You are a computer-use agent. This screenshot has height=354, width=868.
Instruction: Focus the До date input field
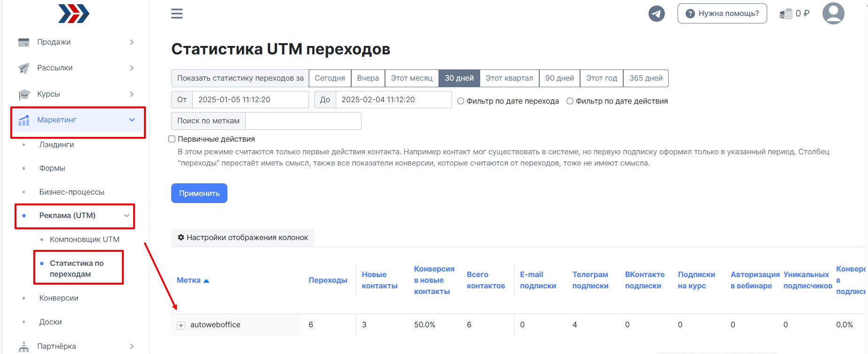pyautogui.click(x=393, y=100)
